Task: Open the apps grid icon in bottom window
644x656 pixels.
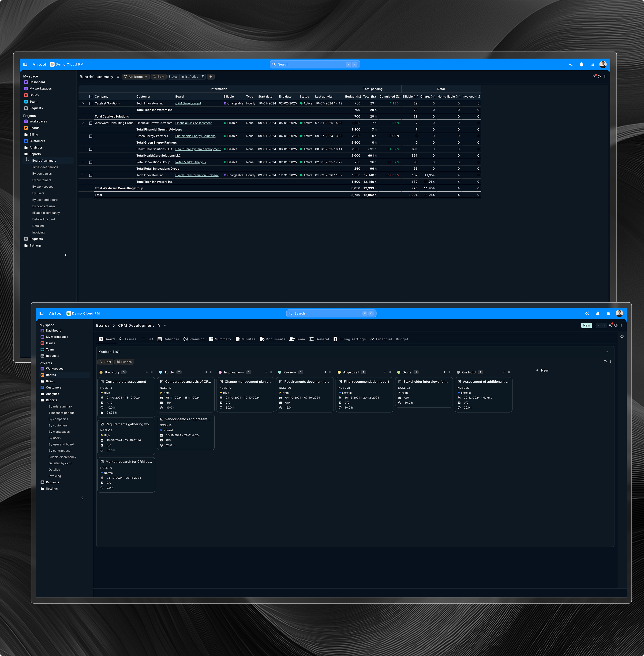Action: (608, 313)
